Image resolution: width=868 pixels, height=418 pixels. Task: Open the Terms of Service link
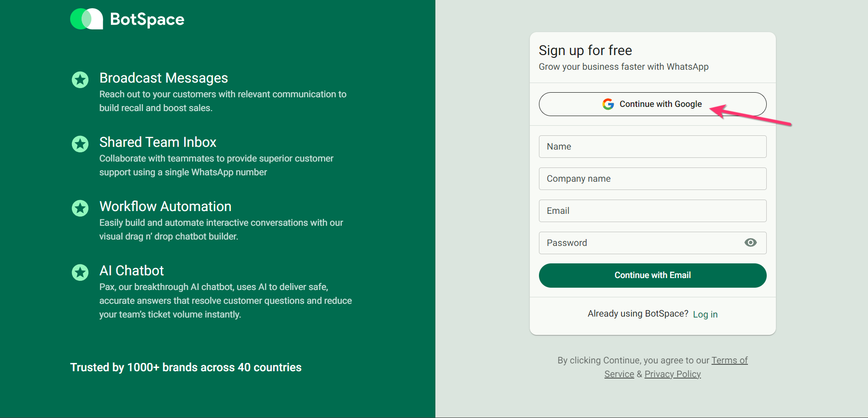point(730,361)
